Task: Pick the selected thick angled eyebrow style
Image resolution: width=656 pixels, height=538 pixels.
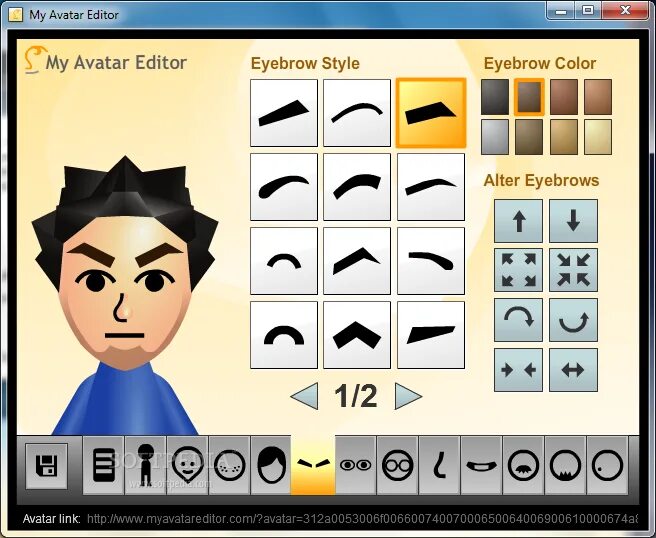Action: (x=431, y=113)
